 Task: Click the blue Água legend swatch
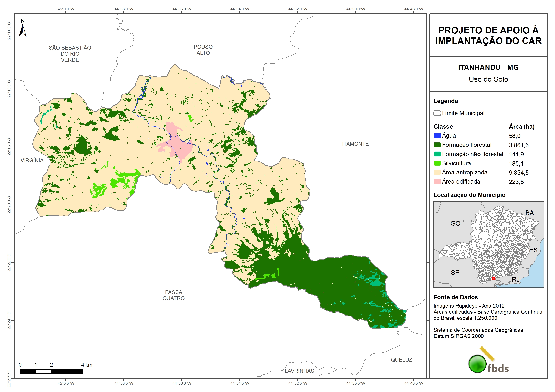coord(437,136)
